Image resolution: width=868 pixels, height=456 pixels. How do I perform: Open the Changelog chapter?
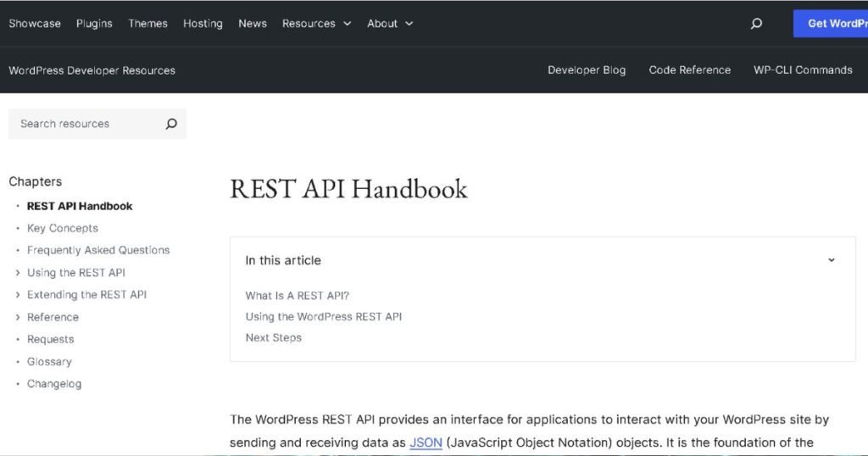pyautogui.click(x=54, y=384)
